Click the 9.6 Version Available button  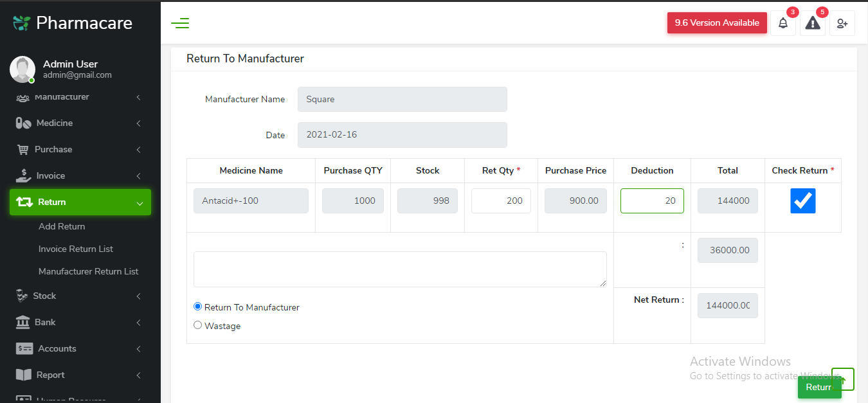pyautogui.click(x=717, y=22)
